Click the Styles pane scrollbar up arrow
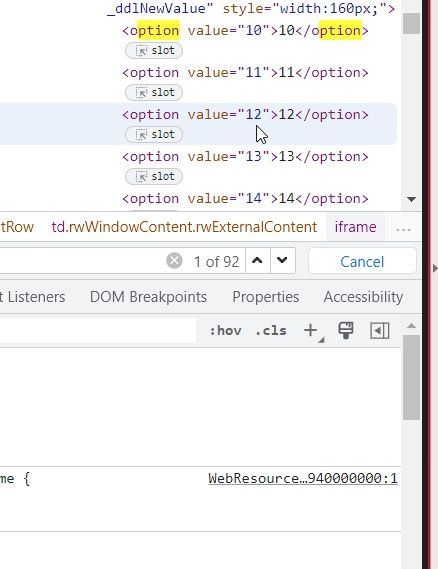Viewport: 438px width, 569px height. pyautogui.click(x=411, y=326)
